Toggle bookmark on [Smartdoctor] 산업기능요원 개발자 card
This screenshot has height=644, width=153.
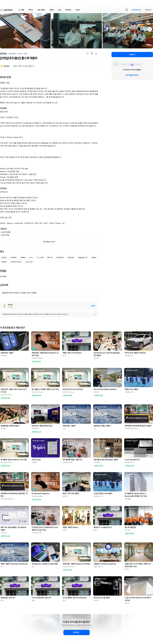pos(119,334)
